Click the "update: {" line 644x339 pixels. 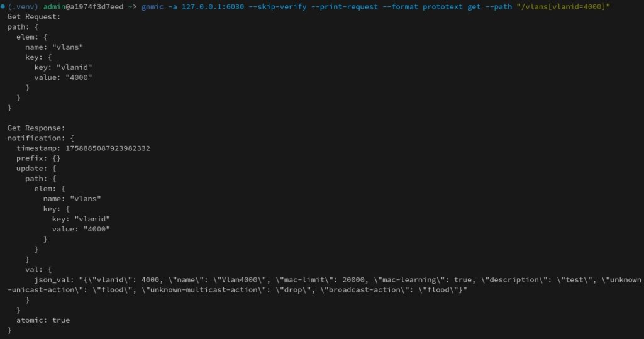click(x=36, y=168)
